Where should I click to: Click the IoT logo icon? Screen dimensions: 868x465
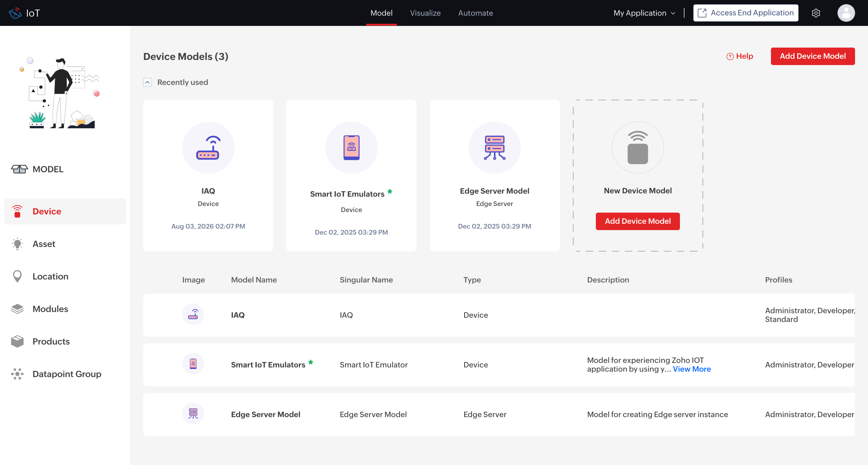15,13
